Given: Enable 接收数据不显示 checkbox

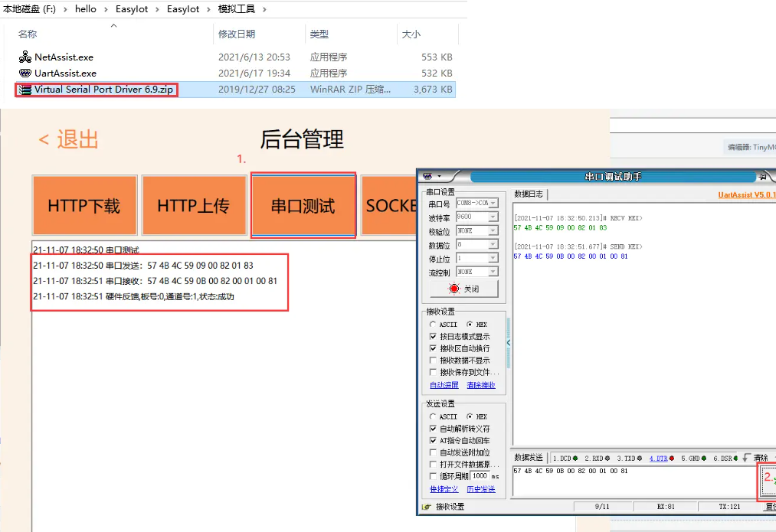Looking at the screenshot, I should (x=434, y=361).
